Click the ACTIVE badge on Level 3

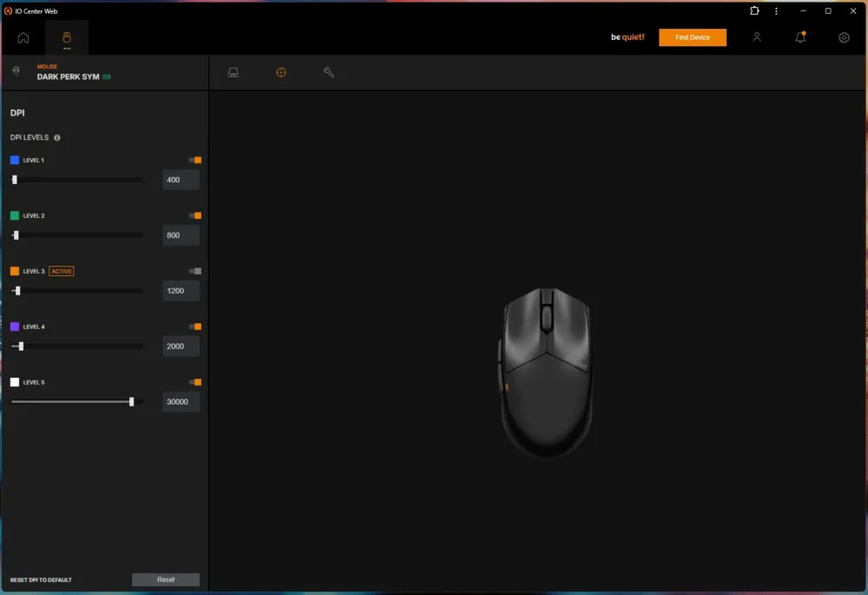(62, 271)
